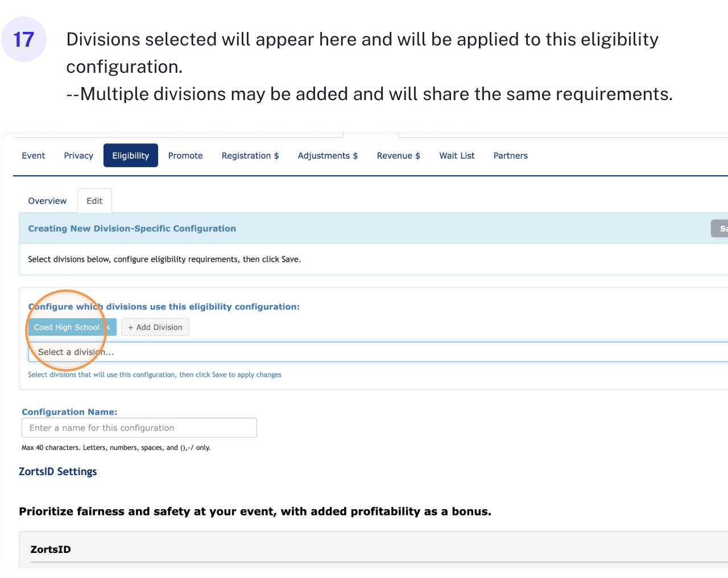Open the Privacy tab
728x578 pixels.
tap(78, 156)
